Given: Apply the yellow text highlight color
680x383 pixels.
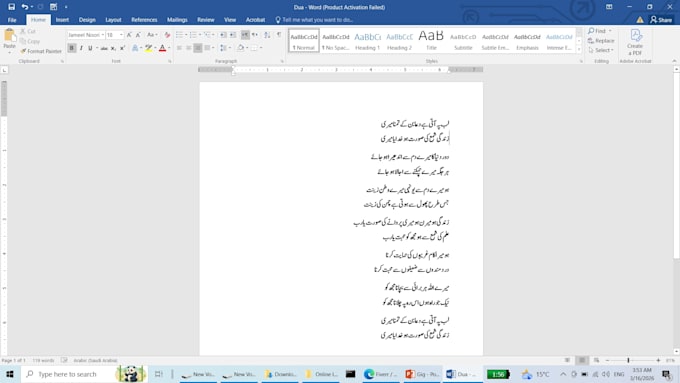Looking at the screenshot, I should [x=149, y=48].
